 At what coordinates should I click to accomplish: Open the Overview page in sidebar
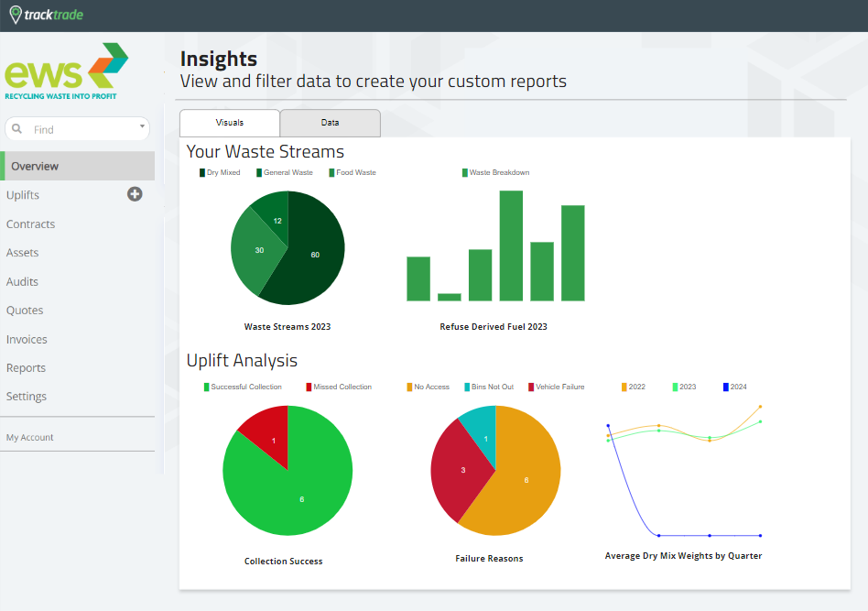[78, 166]
